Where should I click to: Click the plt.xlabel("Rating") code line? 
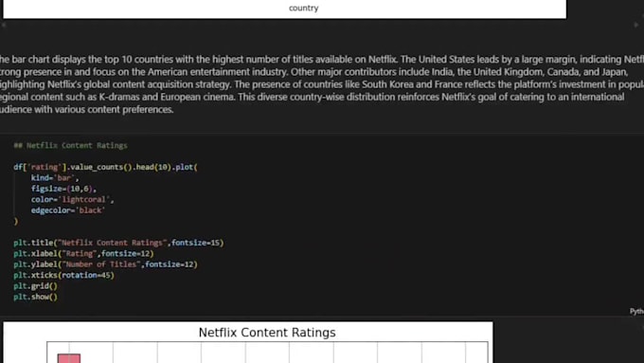83,253
